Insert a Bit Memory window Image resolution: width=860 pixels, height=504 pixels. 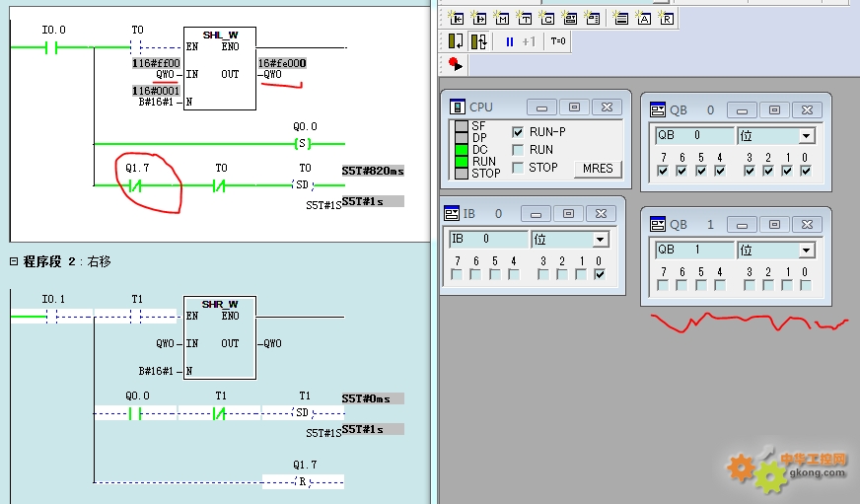(501, 19)
